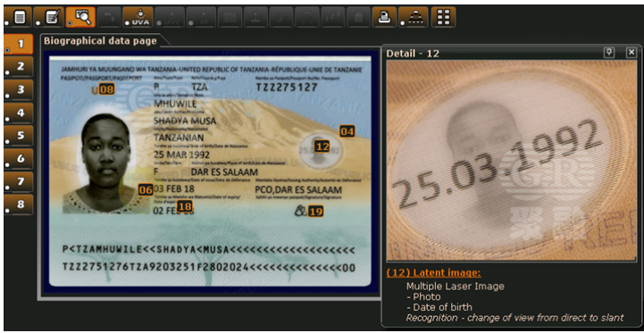Close the Detail - 12 panel
Screen dimensions: 644x333
tap(631, 53)
